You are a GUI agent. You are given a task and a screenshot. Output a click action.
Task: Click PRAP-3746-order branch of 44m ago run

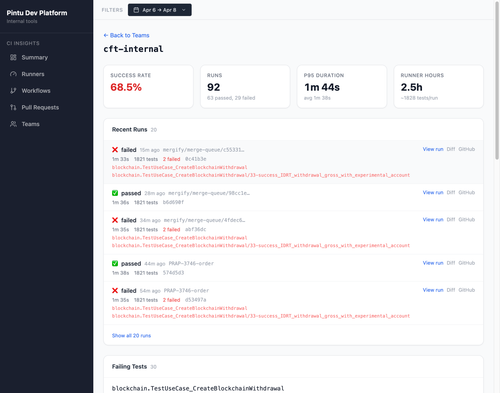(191, 264)
